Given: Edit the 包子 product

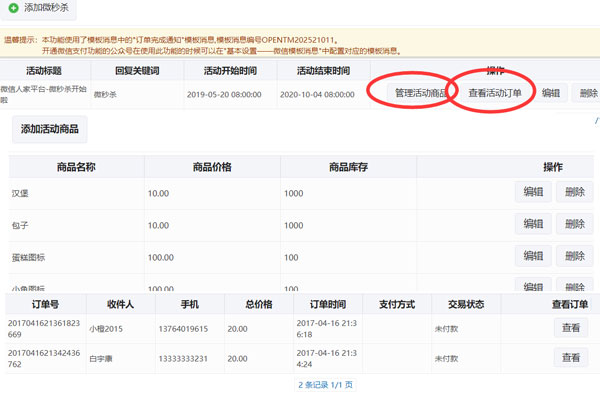Looking at the screenshot, I should (533, 224).
